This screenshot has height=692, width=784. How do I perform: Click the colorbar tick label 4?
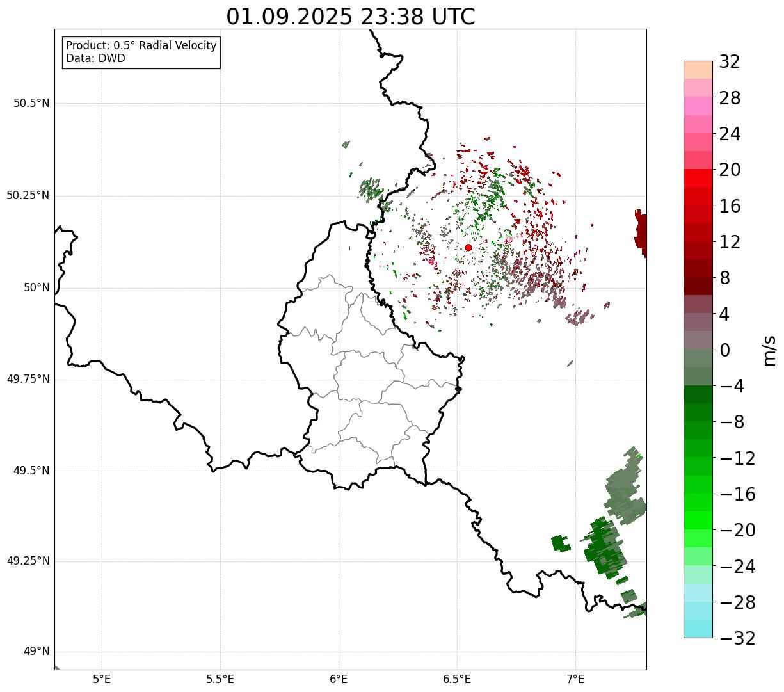point(724,314)
